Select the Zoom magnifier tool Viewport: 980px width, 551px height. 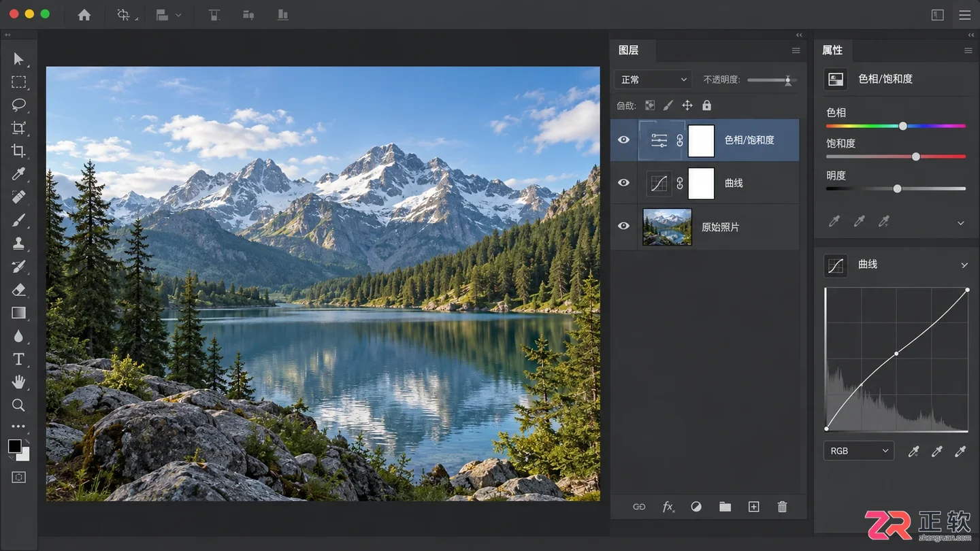[x=18, y=405]
